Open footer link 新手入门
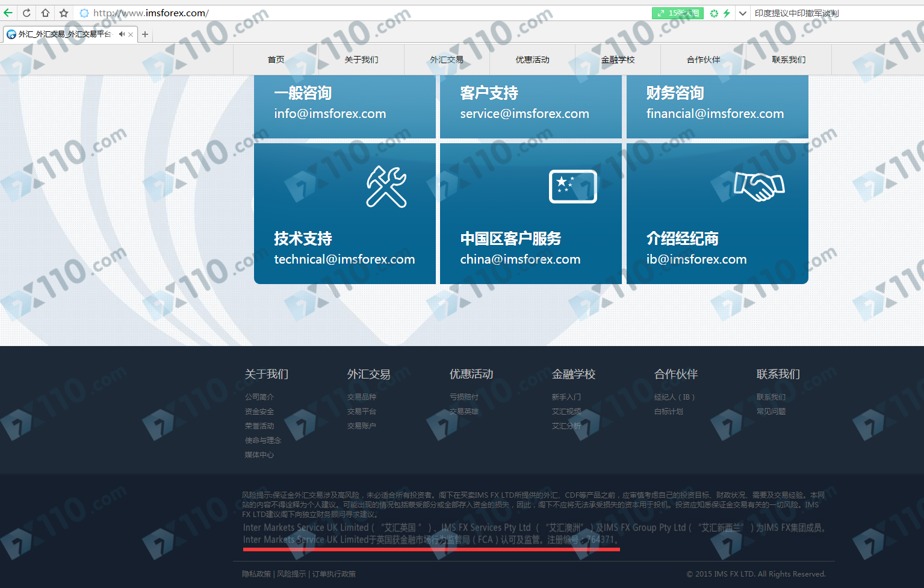The width and height of the screenshot is (924, 588). click(566, 397)
